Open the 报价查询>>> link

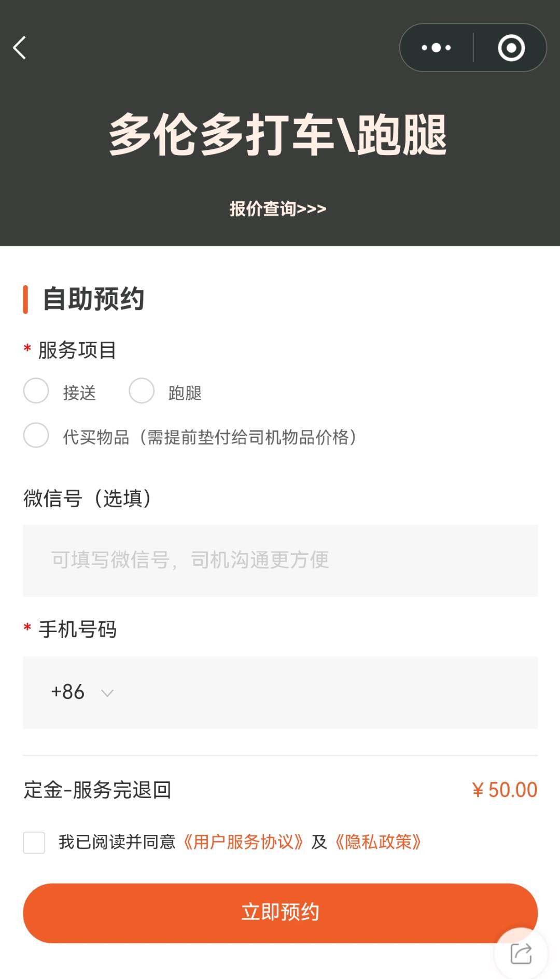[278, 208]
